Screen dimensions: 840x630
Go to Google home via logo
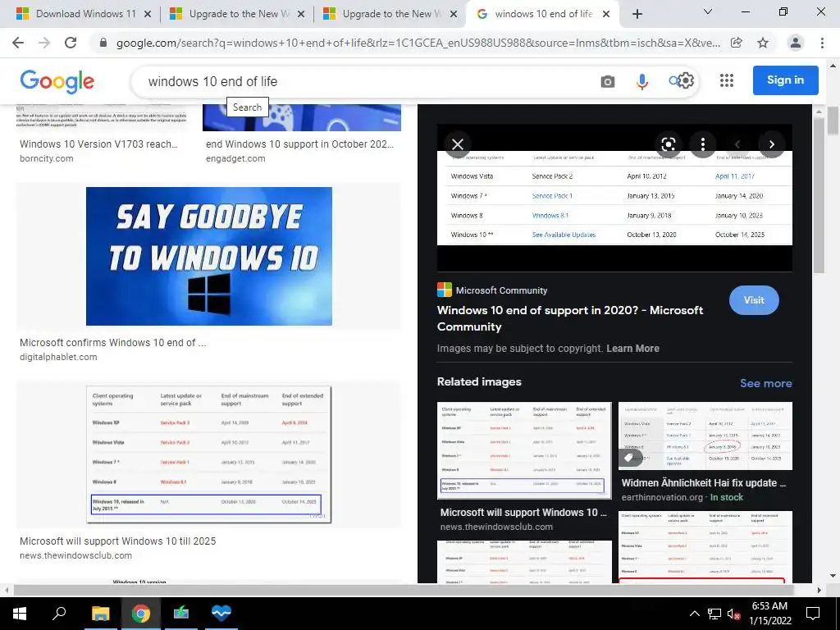pos(57,81)
